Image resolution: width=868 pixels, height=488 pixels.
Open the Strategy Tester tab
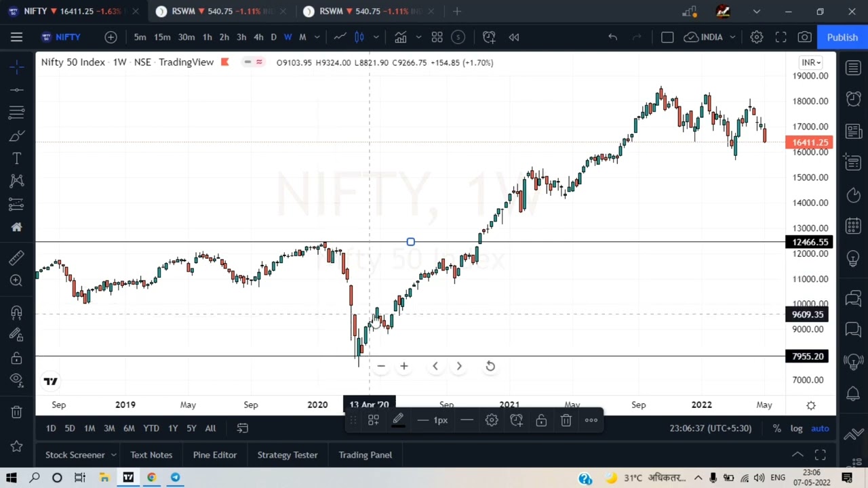tap(287, 455)
